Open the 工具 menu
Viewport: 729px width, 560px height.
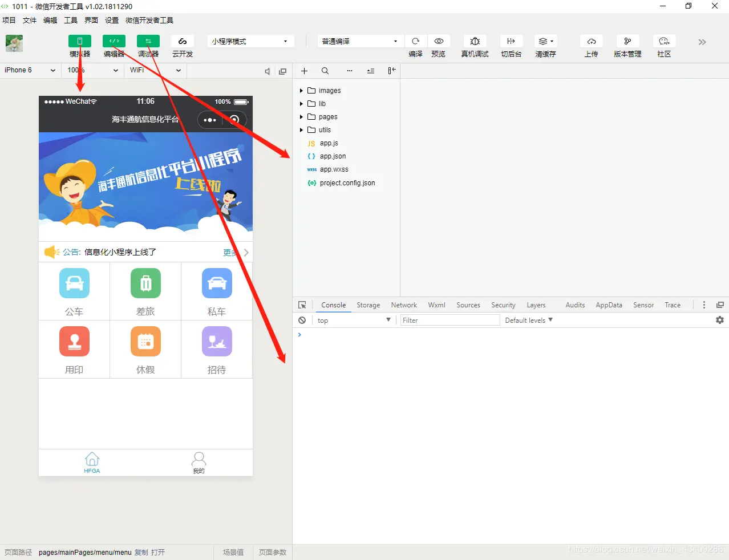[71, 20]
